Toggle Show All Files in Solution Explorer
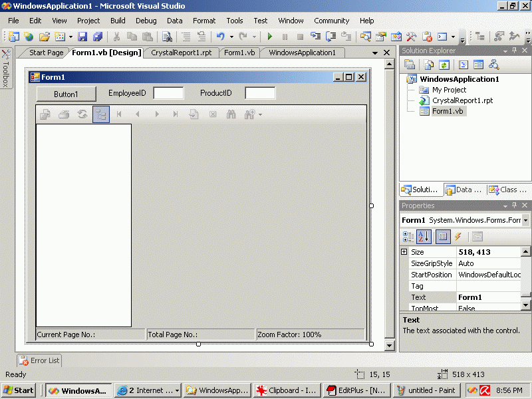Screen dimensions: 532x399 pyautogui.click(x=429, y=65)
